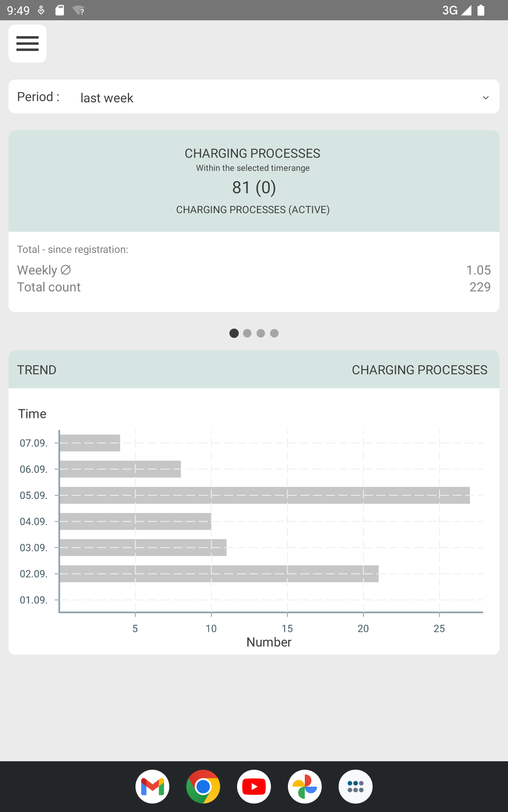This screenshot has height=812, width=508.
Task: Tap the battery status icon
Action: coord(481,10)
